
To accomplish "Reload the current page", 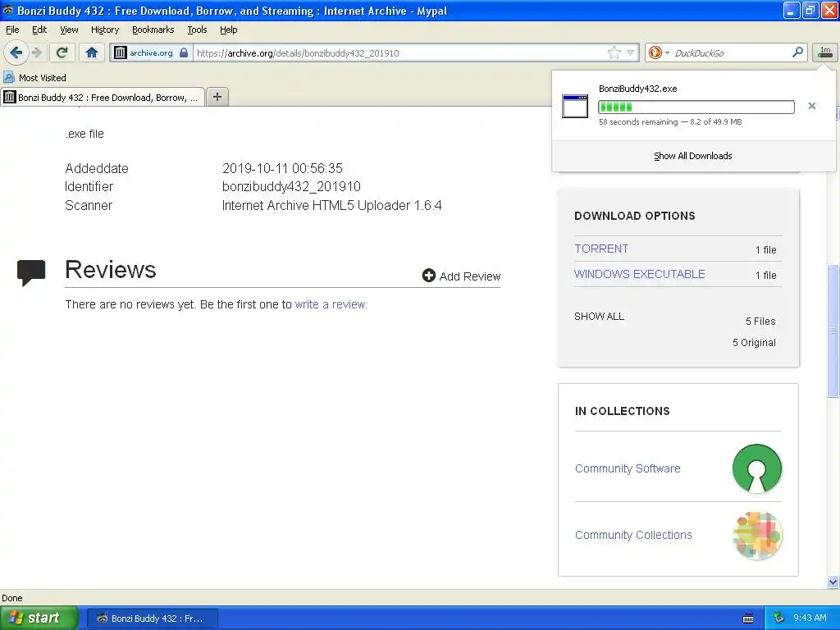I will click(62, 52).
